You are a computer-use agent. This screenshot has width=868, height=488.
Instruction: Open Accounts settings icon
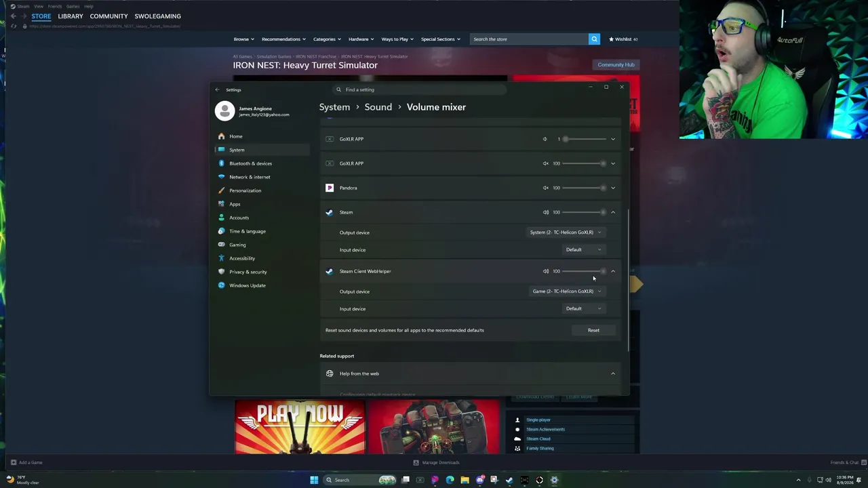[x=222, y=218]
